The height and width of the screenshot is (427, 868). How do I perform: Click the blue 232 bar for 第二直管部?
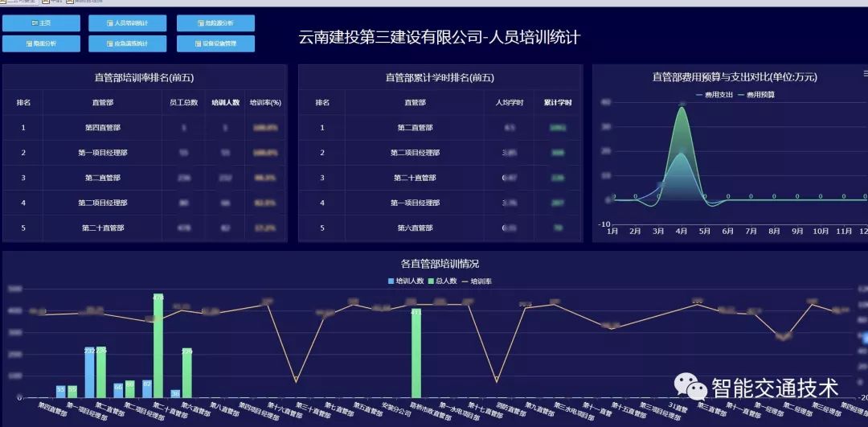tap(90, 372)
